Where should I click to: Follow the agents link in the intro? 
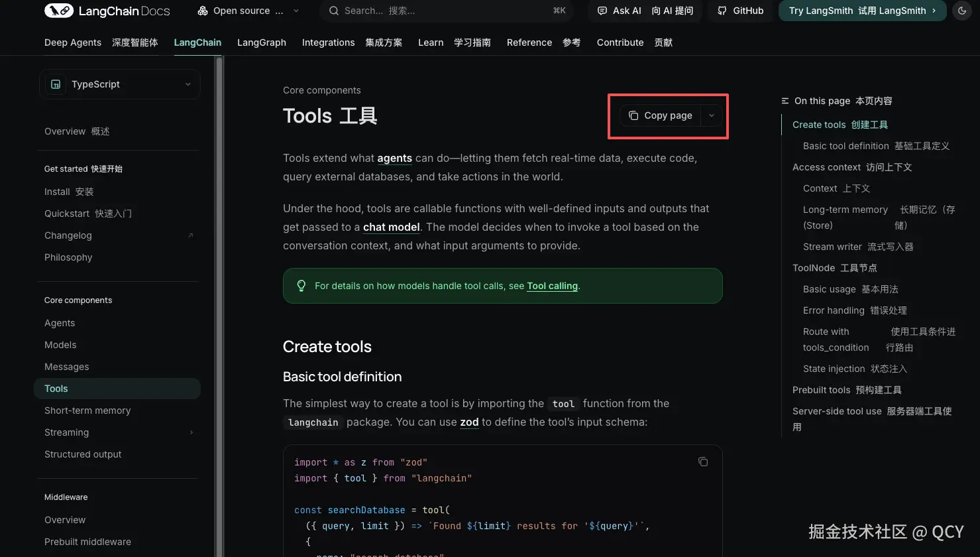click(395, 158)
